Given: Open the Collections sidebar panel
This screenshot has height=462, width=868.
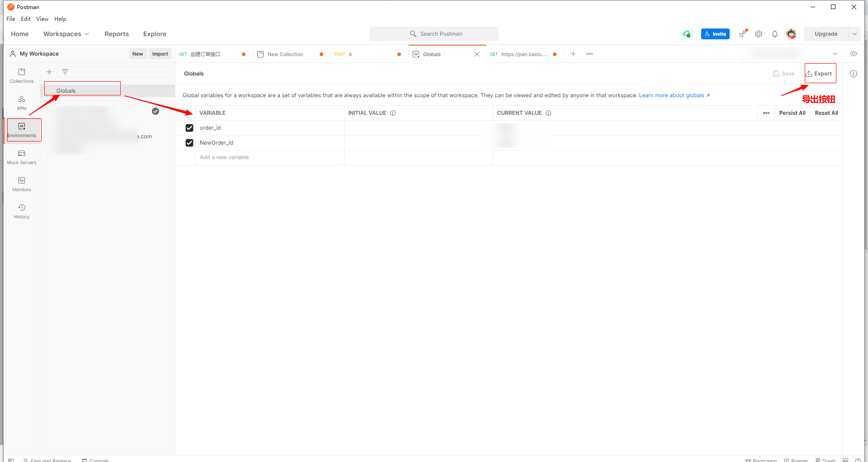Looking at the screenshot, I should 22,76.
